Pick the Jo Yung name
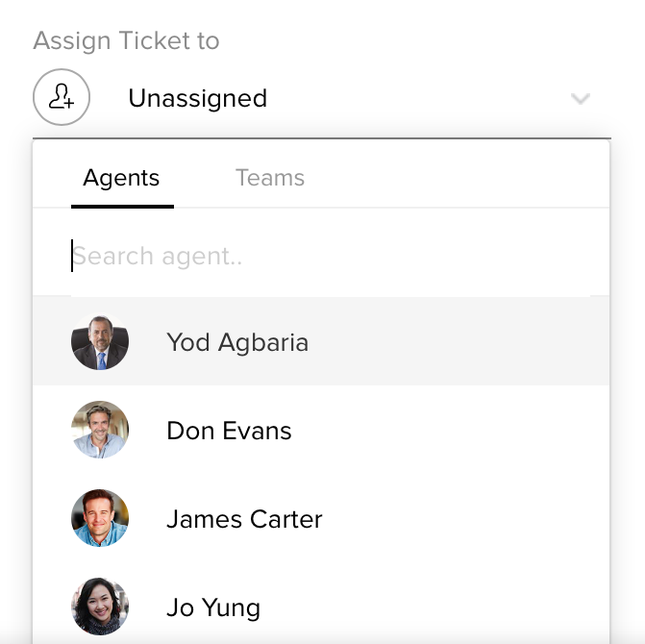The width and height of the screenshot is (645, 644). [213, 607]
